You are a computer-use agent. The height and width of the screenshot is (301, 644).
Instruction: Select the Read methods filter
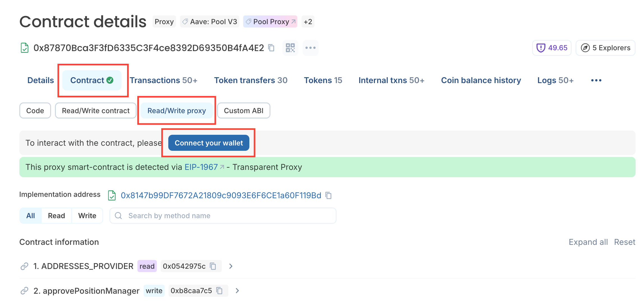coord(57,215)
